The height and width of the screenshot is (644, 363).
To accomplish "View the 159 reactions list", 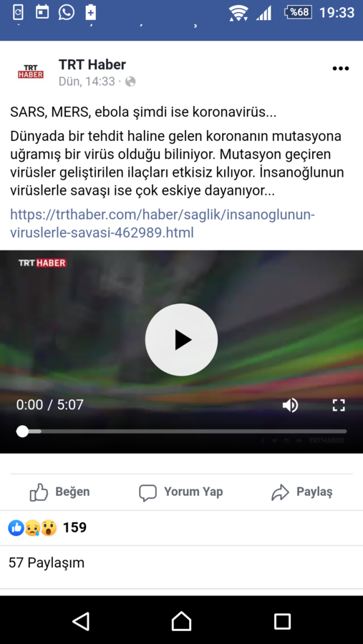I will [47, 528].
